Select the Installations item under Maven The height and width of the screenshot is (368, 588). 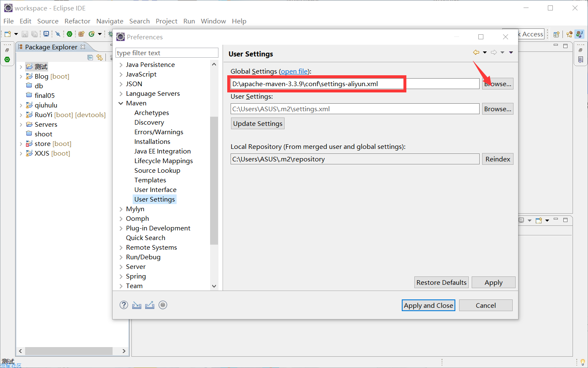pyautogui.click(x=152, y=142)
